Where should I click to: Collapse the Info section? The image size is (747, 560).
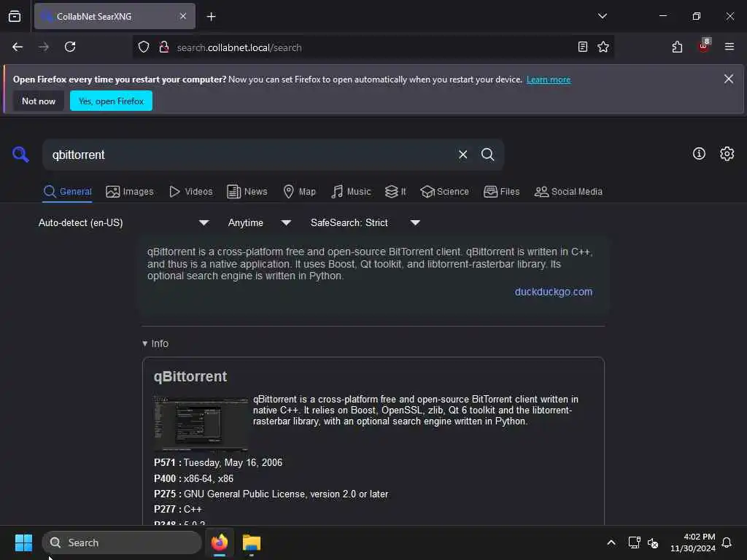click(x=155, y=344)
